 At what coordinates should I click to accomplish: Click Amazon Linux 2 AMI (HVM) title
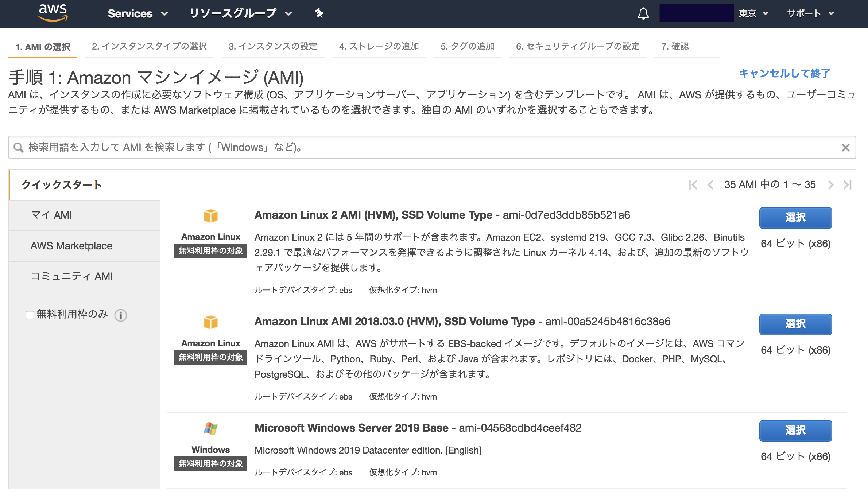point(373,215)
